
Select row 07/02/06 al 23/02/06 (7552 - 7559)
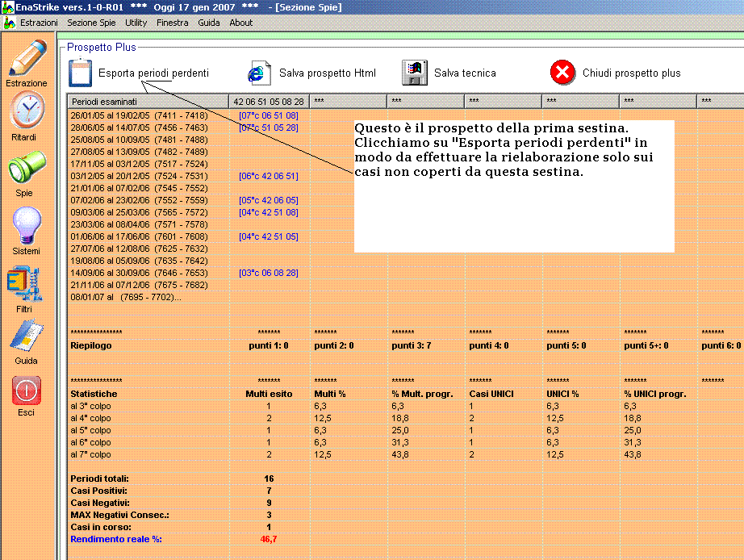point(139,200)
